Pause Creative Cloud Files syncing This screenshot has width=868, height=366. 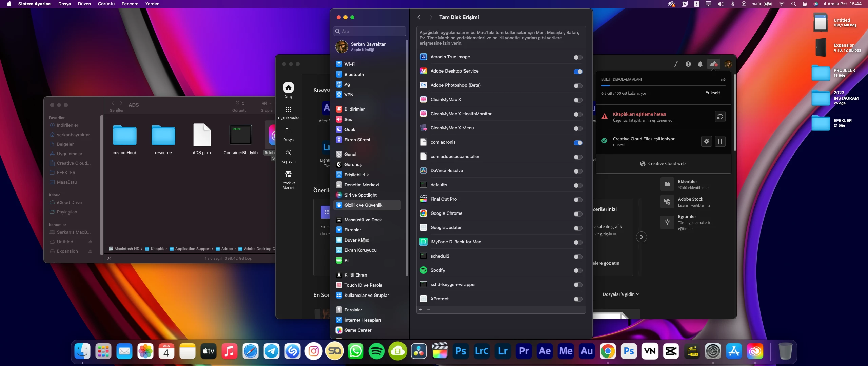pyautogui.click(x=720, y=141)
